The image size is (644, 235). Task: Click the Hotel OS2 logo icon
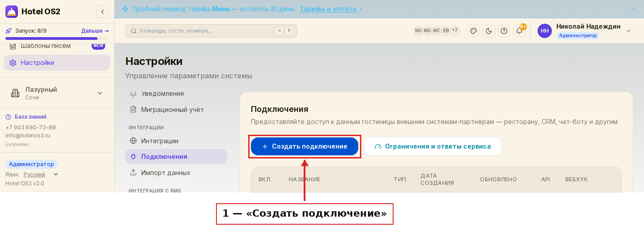pos(12,12)
